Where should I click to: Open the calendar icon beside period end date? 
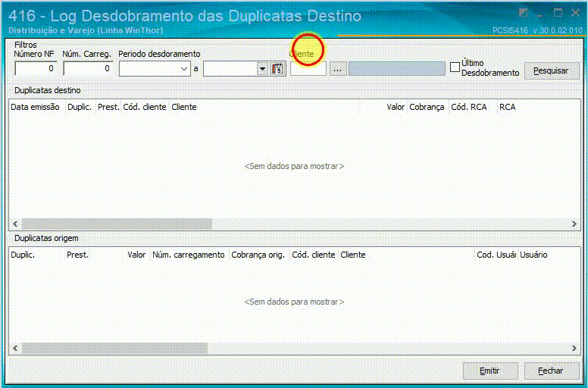click(x=277, y=69)
